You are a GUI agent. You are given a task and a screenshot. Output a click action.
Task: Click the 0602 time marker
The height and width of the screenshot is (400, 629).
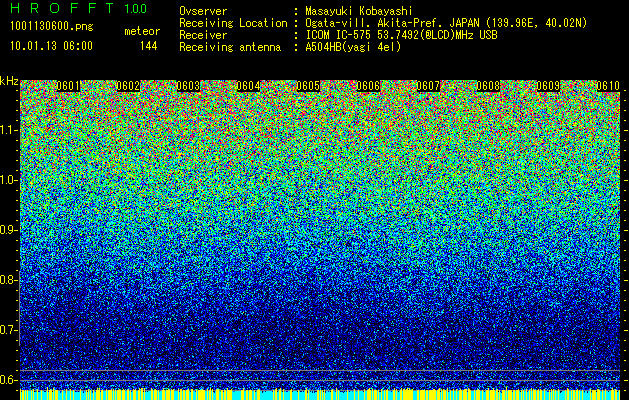pyautogui.click(x=128, y=86)
